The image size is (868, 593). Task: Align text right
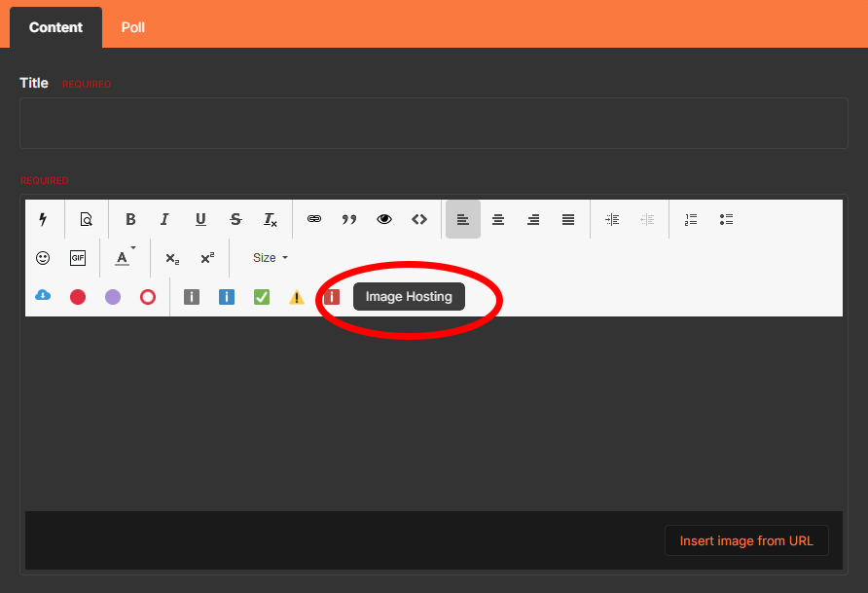pyautogui.click(x=533, y=219)
